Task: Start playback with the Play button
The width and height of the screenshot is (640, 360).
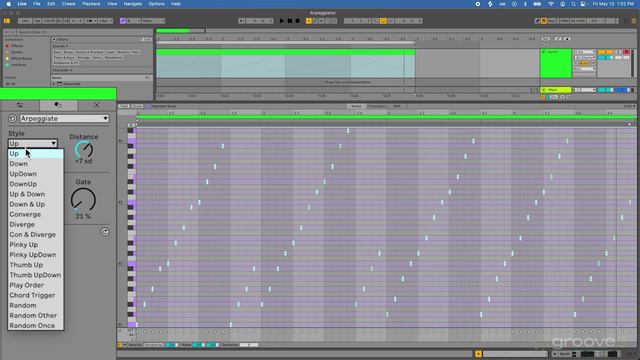Action: pyautogui.click(x=282, y=21)
